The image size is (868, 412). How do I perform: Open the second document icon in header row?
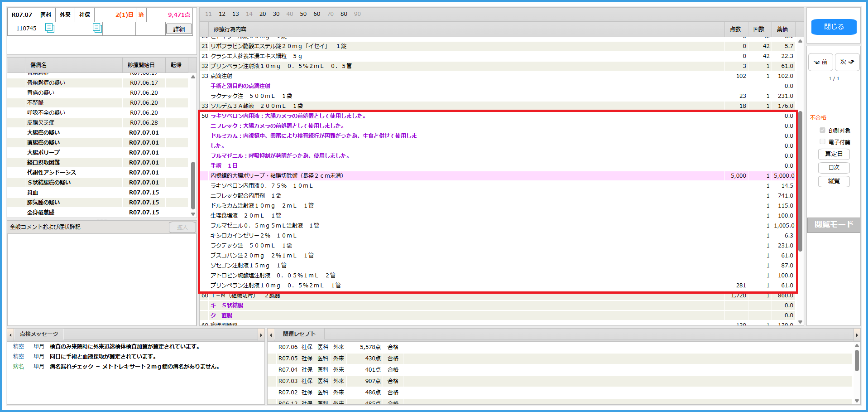pos(97,28)
